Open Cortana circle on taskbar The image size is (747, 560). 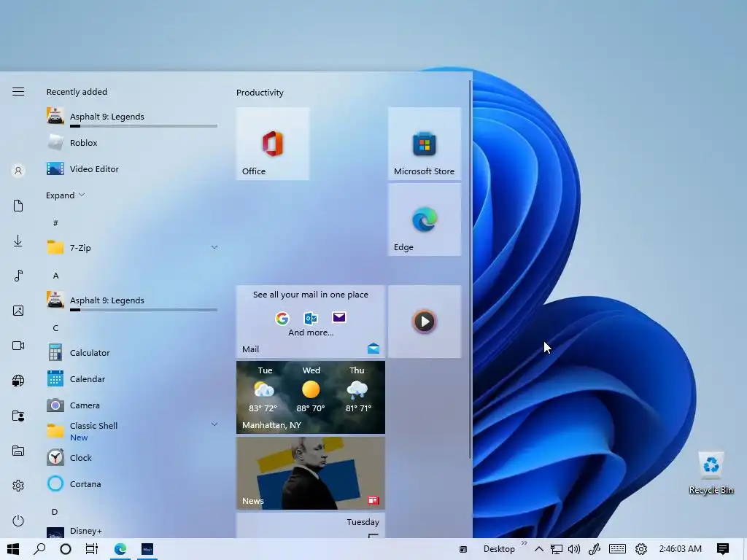(x=66, y=549)
